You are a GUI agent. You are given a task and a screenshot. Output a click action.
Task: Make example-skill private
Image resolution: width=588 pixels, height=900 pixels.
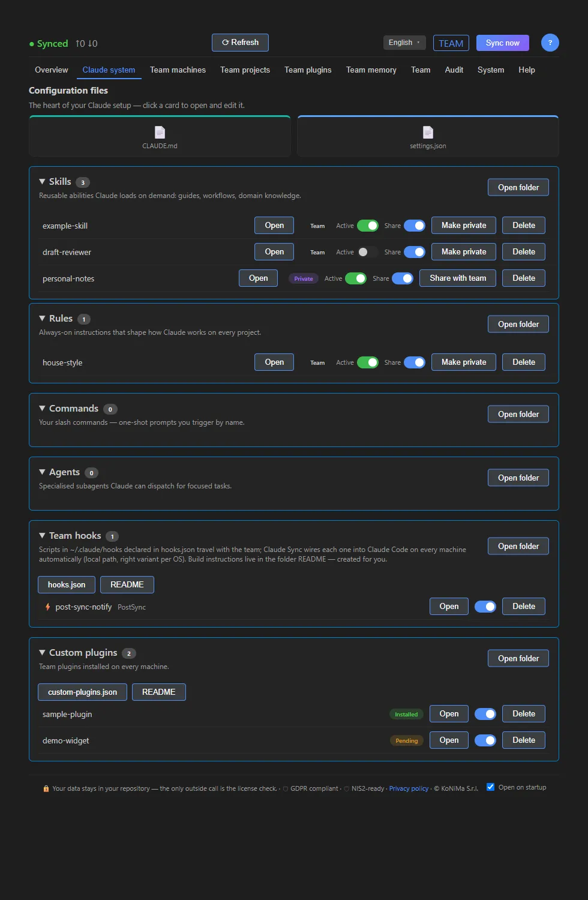click(464, 226)
